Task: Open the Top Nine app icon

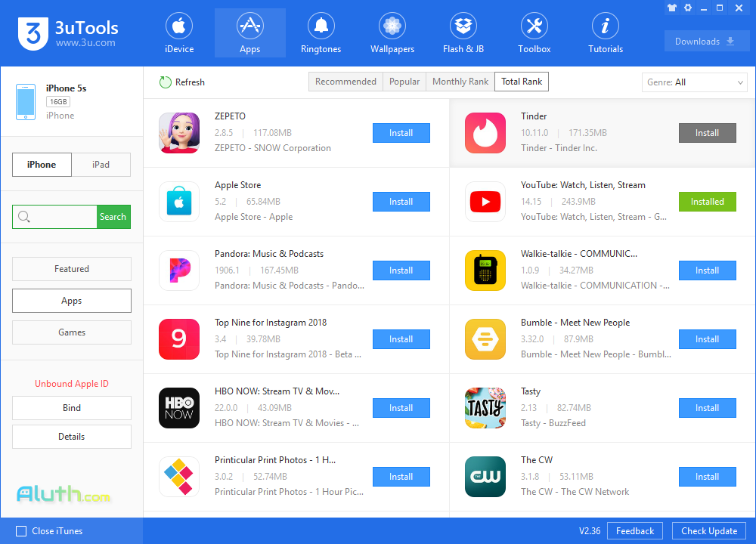Action: point(179,339)
